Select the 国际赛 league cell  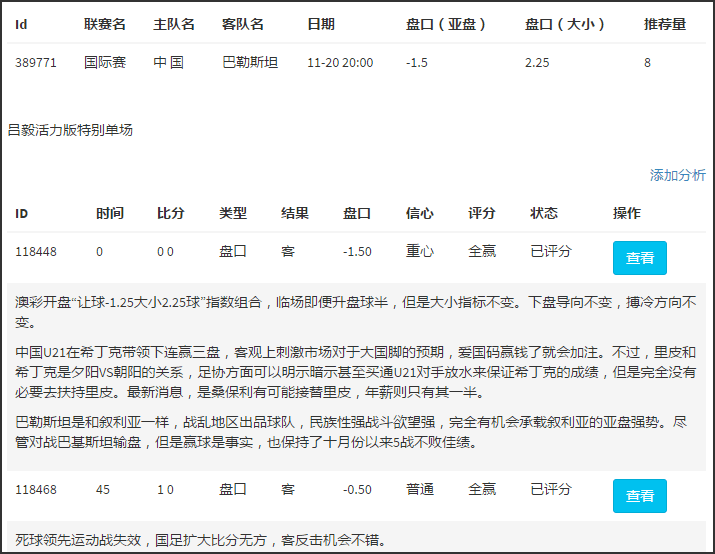pos(104,62)
